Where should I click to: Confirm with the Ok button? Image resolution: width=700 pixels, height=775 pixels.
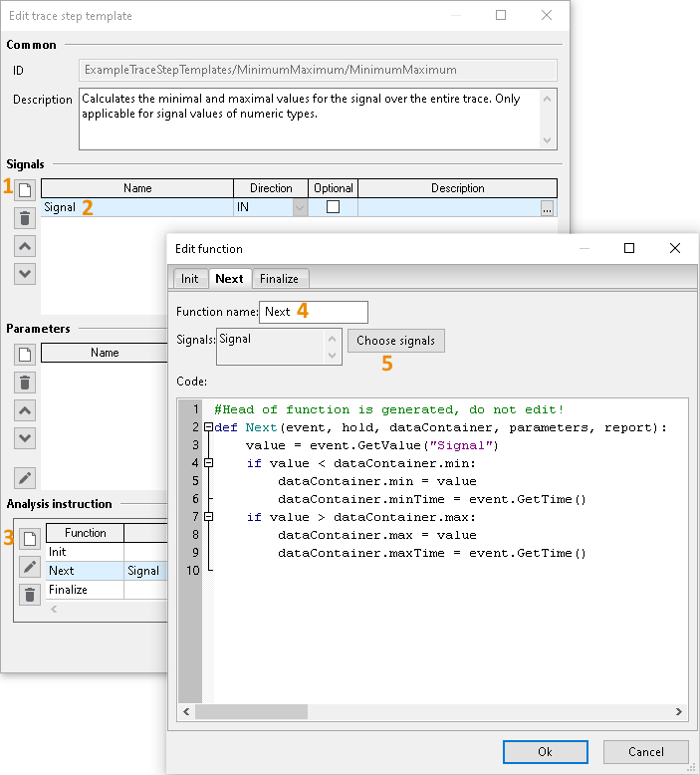pyautogui.click(x=546, y=752)
